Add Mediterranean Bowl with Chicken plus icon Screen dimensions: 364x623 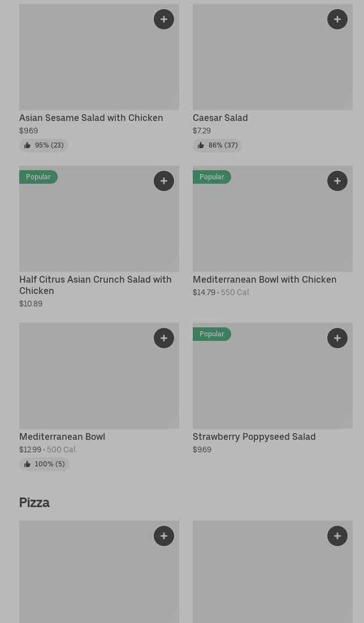tap(337, 181)
